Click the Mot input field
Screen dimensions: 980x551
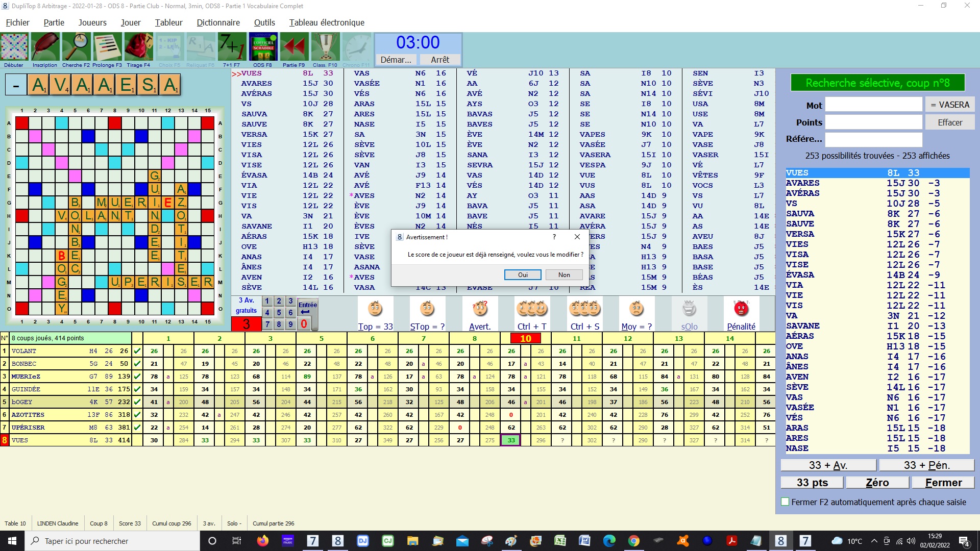coord(873,105)
